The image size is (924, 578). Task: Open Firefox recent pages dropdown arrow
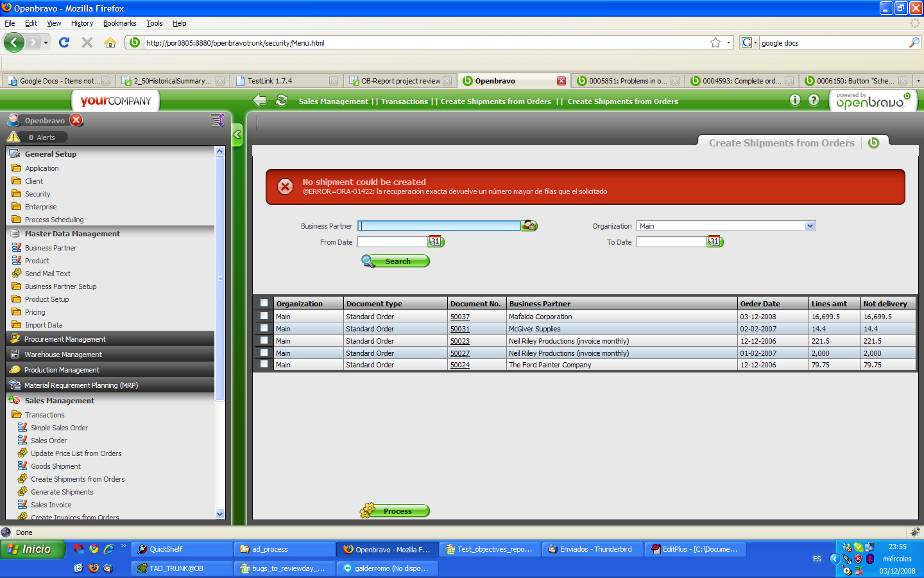(x=46, y=42)
